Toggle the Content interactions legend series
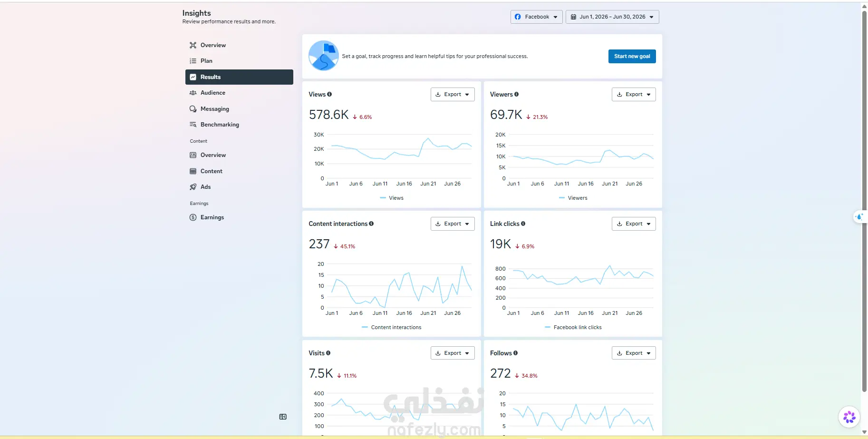The width and height of the screenshot is (868, 439). click(392, 327)
